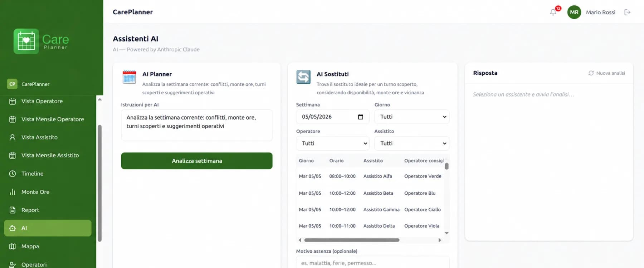Click the table's vertical scrollbar thumb
644x268 pixels.
pos(447,166)
